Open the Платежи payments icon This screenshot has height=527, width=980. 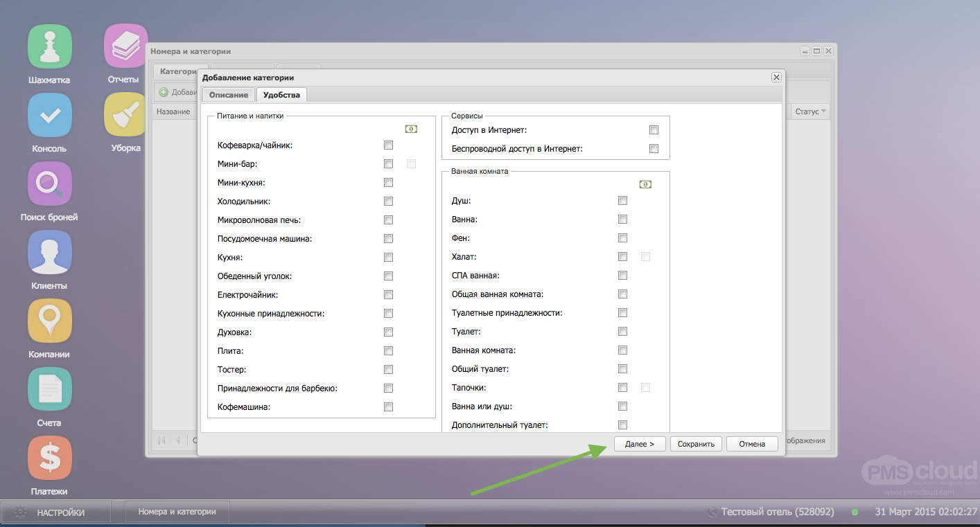coord(49,458)
